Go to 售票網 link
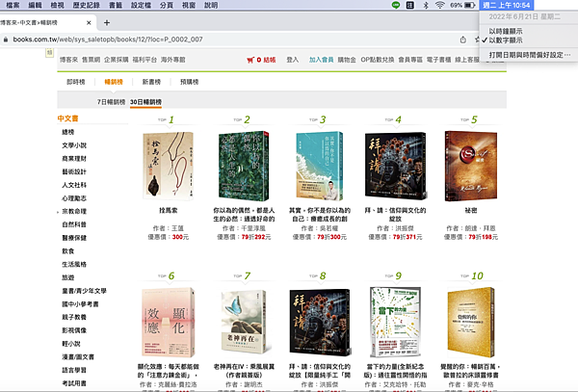Image resolution: width=578 pixels, height=392 pixels. point(91,60)
